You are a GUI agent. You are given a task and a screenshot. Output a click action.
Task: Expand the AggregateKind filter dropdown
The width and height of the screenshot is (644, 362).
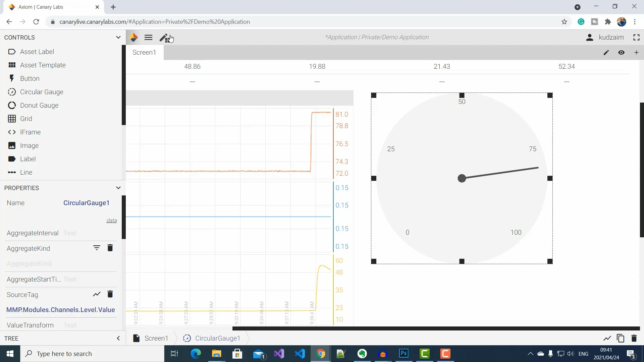[96, 248]
